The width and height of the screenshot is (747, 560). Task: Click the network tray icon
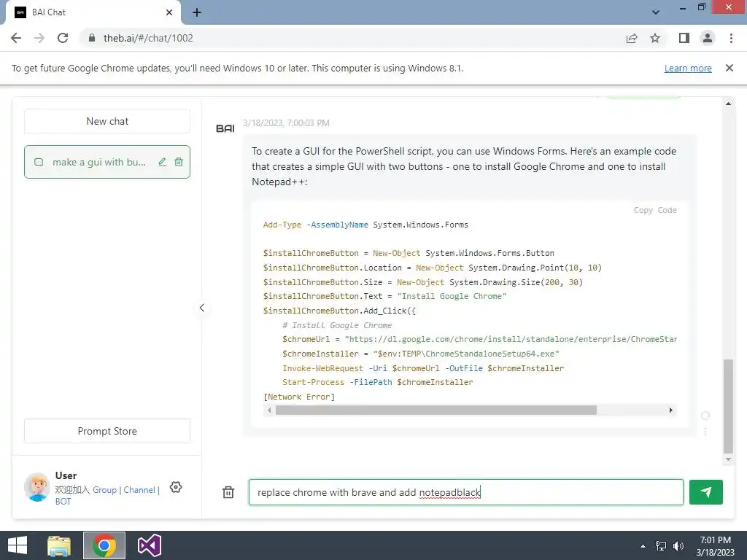pyautogui.click(x=661, y=546)
